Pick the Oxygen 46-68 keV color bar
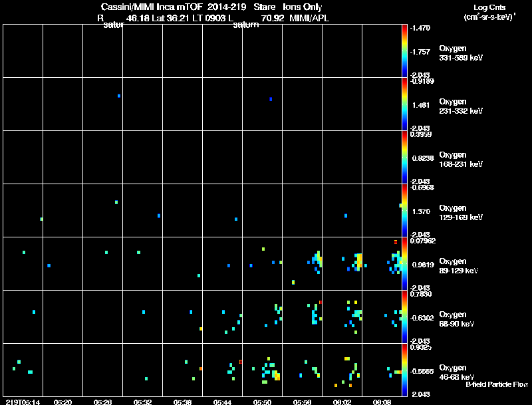532x405 pixels. (404, 370)
